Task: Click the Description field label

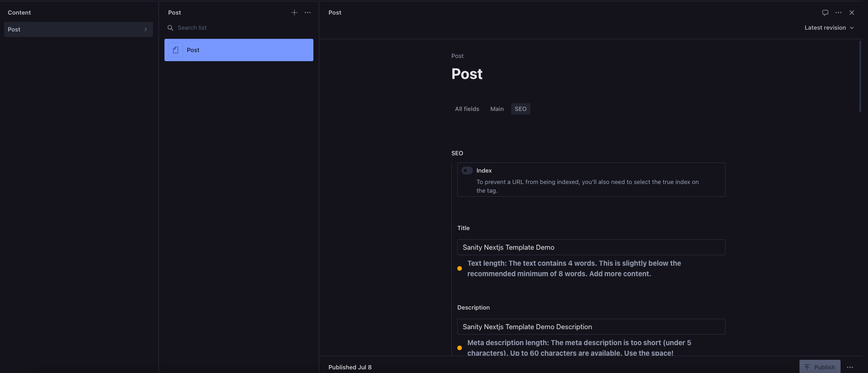Action: [473, 308]
